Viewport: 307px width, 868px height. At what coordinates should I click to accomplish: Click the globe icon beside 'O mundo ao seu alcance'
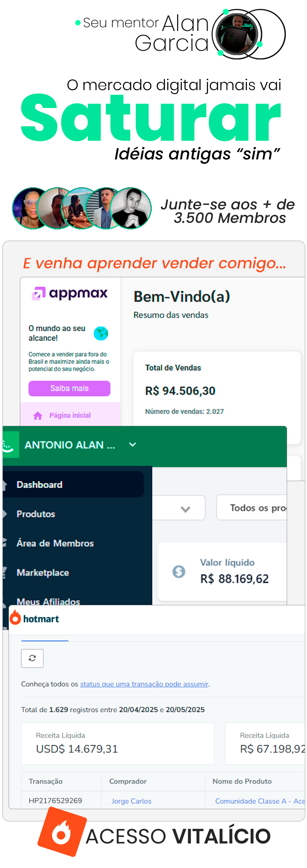pos(100,333)
